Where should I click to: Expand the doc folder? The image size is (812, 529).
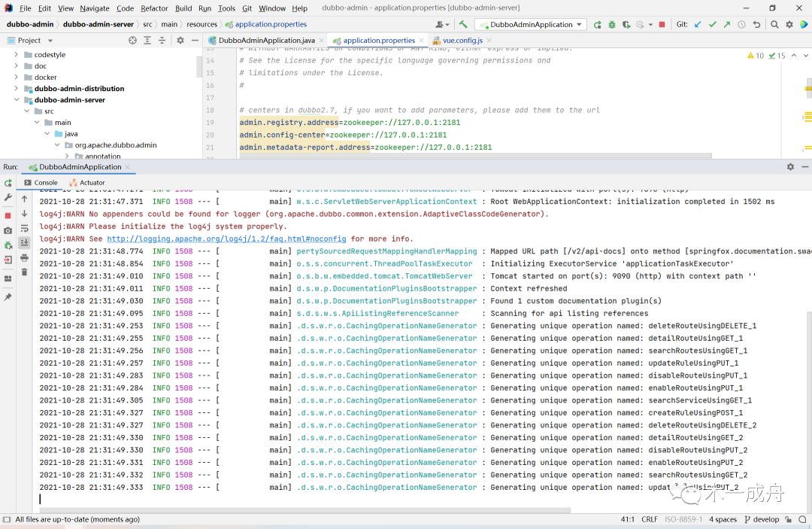16,65
